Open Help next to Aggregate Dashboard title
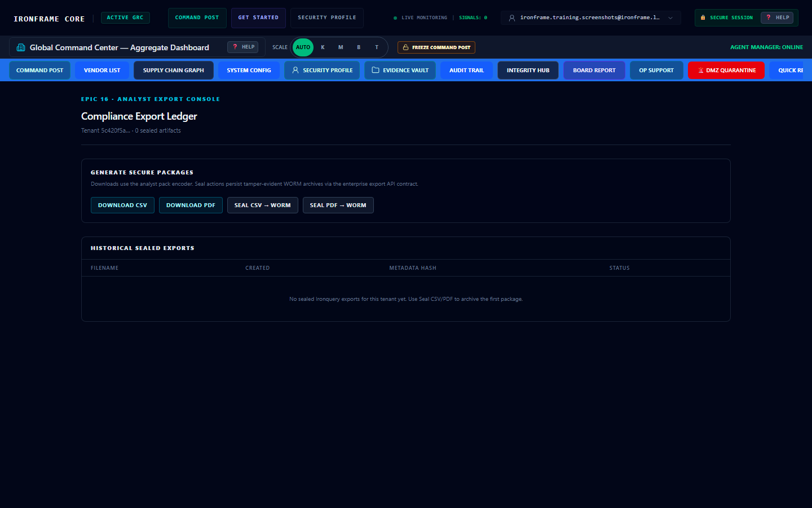Screen dimensions: 812x508 point(243,47)
